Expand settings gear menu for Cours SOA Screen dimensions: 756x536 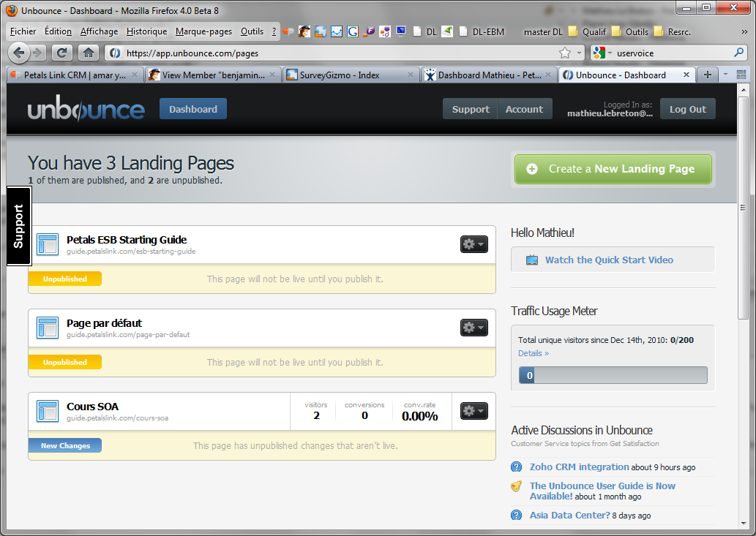coord(474,411)
